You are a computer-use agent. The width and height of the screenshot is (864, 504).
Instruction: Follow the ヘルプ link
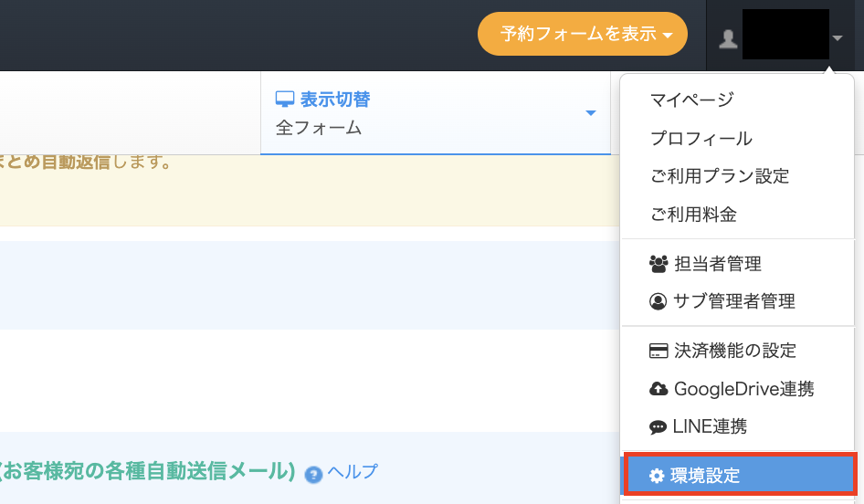pos(353,472)
